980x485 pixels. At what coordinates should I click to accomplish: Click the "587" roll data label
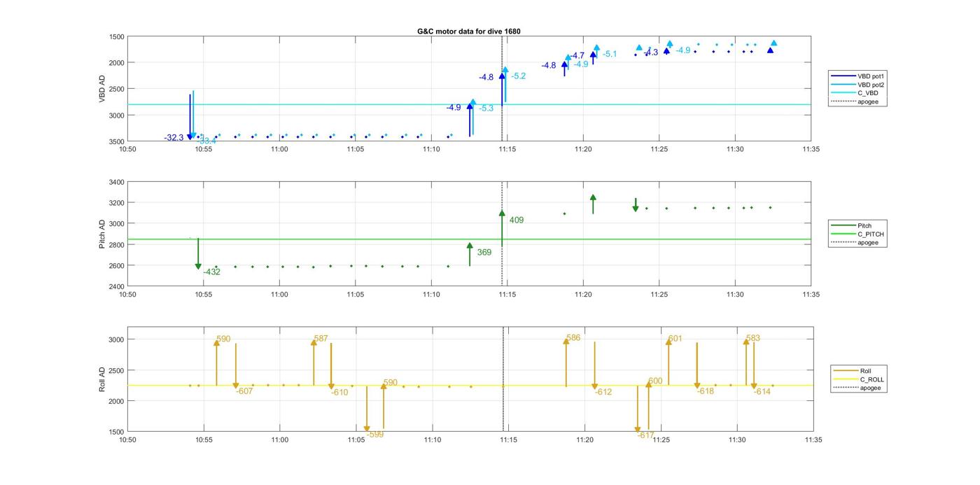(321, 339)
